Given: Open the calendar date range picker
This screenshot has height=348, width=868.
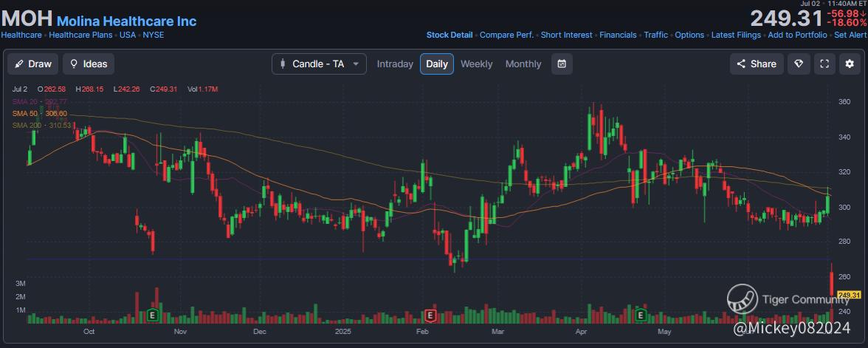Looking at the screenshot, I should coord(562,64).
